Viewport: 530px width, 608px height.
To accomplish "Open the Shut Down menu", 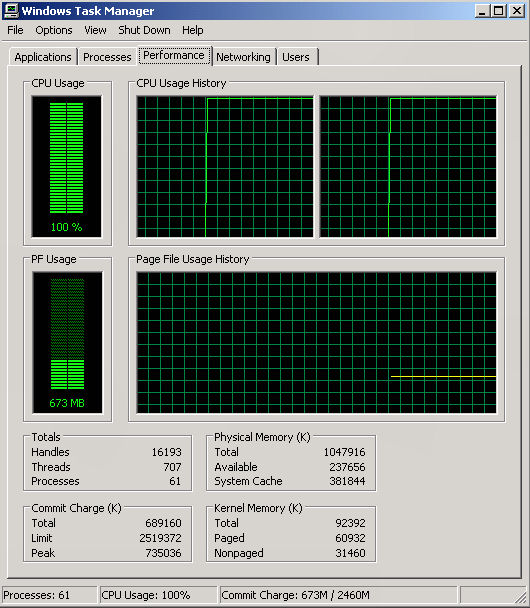I will point(144,30).
